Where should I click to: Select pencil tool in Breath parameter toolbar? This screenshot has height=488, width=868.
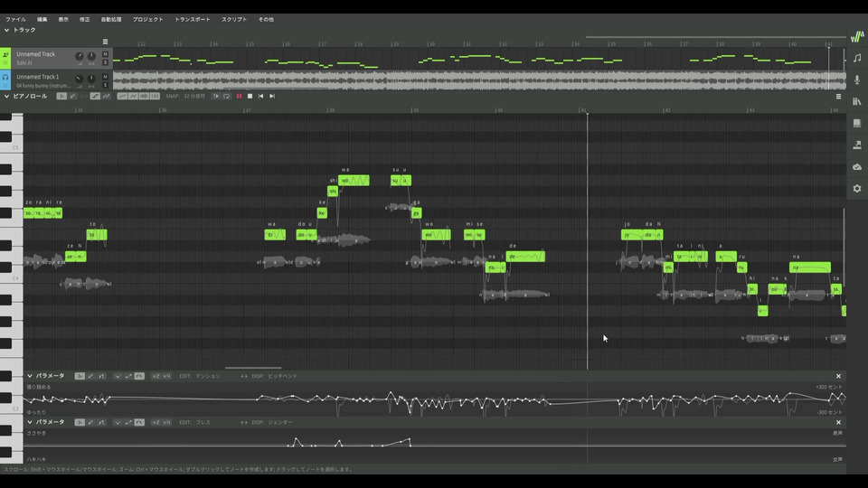pyautogui.click(x=90, y=422)
